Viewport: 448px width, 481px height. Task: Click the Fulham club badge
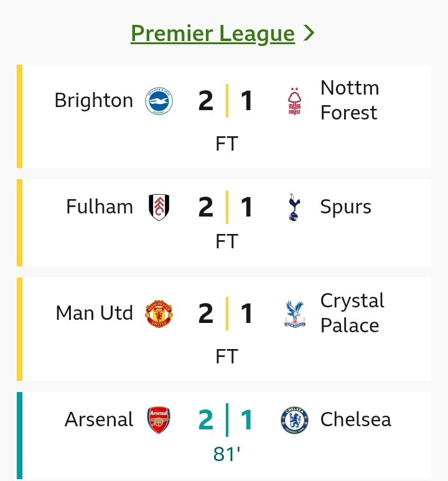tap(159, 207)
